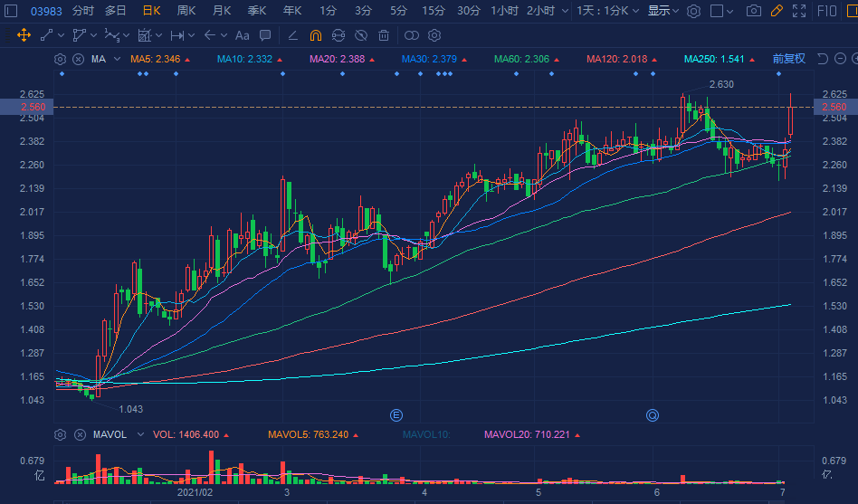
Task: Activate the magnet snap tool
Action: pos(315,35)
